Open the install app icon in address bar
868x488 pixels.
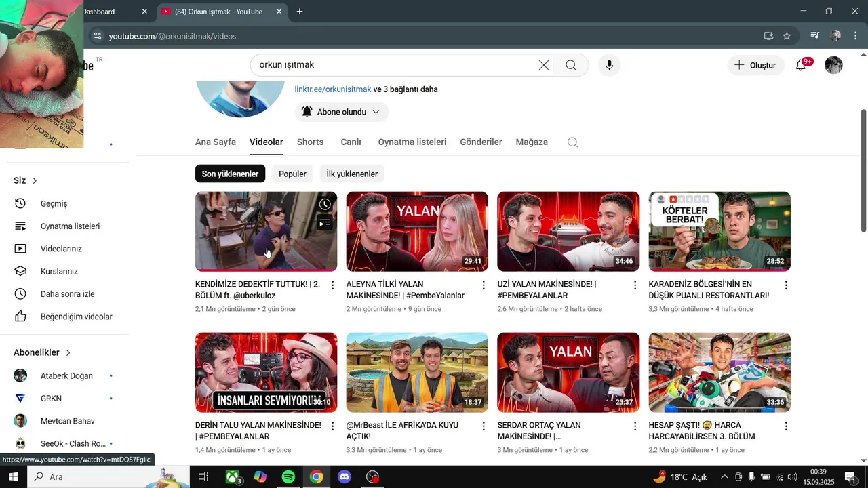[x=768, y=36]
